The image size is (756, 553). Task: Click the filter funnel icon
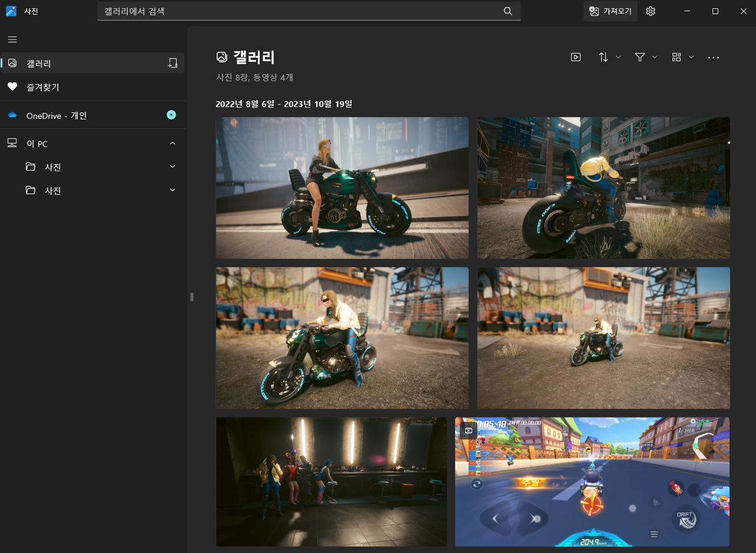click(x=640, y=57)
